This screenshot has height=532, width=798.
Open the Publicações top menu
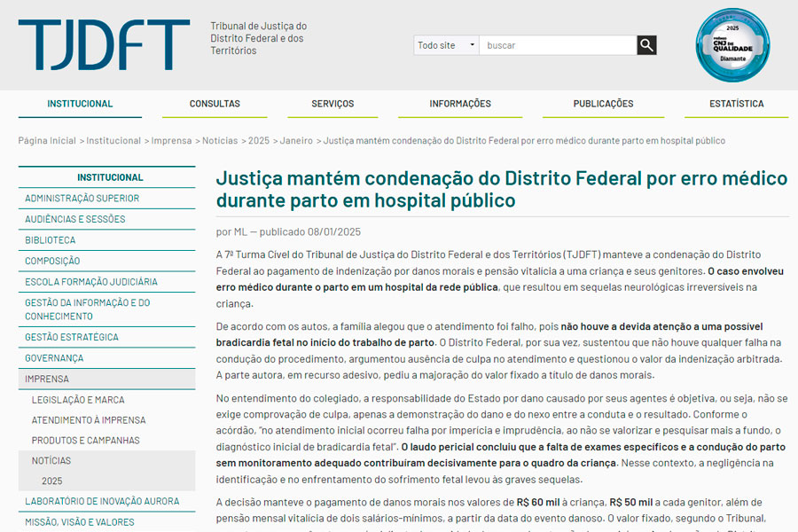(x=603, y=104)
